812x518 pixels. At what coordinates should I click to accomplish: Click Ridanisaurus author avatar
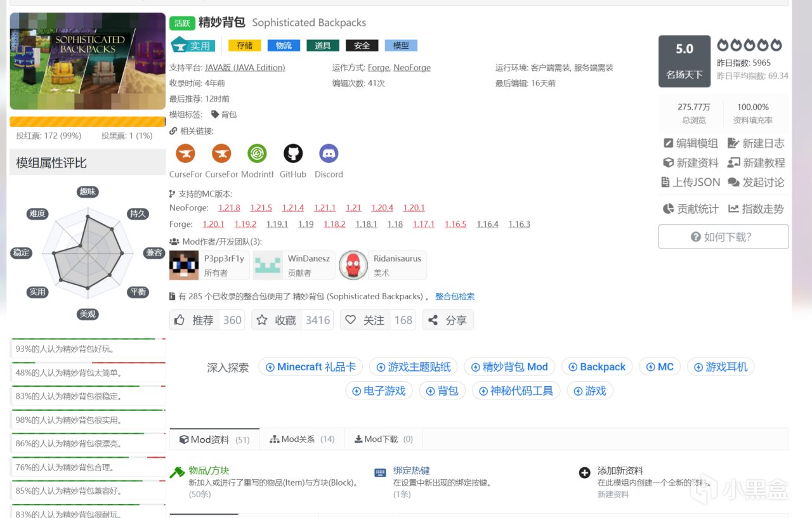[353, 265]
